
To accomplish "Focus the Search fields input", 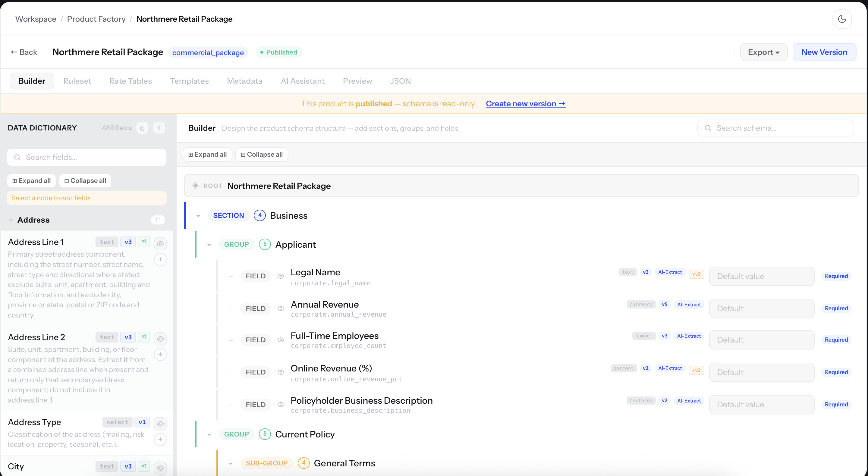I will pos(86,157).
